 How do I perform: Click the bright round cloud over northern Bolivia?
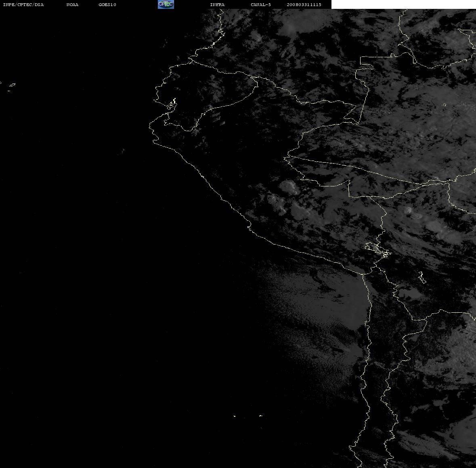[x=408, y=210]
